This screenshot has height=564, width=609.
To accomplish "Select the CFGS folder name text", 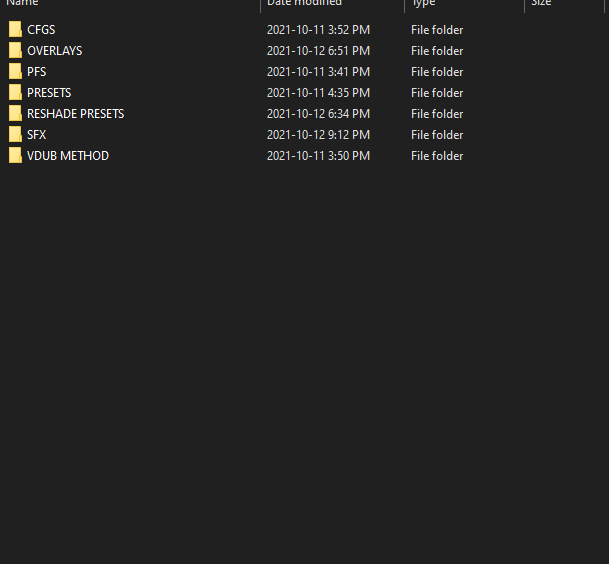I will pyautogui.click(x=41, y=30).
